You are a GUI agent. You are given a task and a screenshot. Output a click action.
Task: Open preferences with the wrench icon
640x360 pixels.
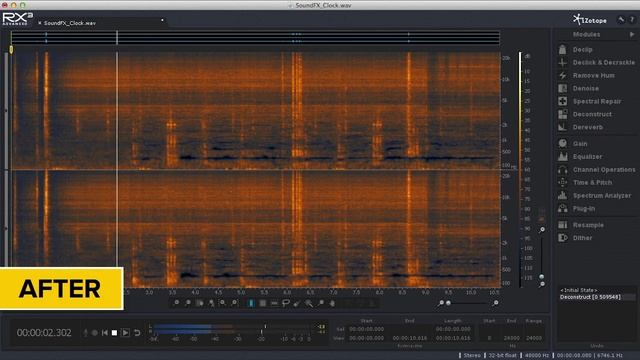621,20
